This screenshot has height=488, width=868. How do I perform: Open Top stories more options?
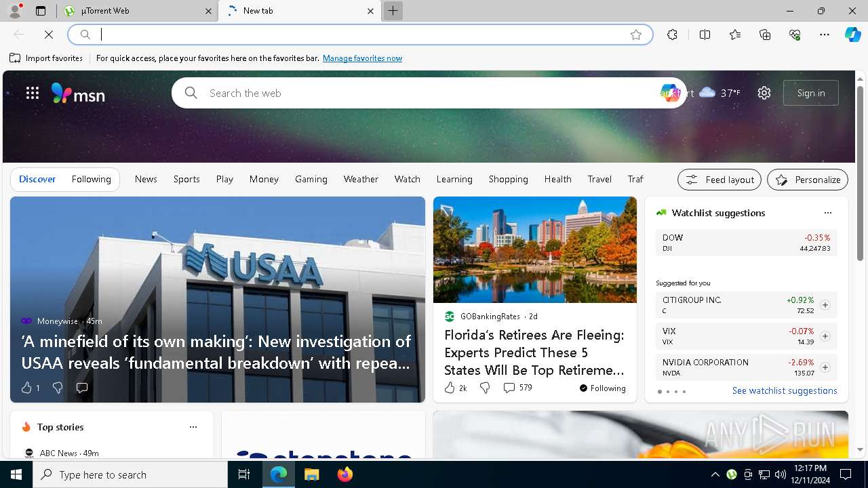coord(193,427)
